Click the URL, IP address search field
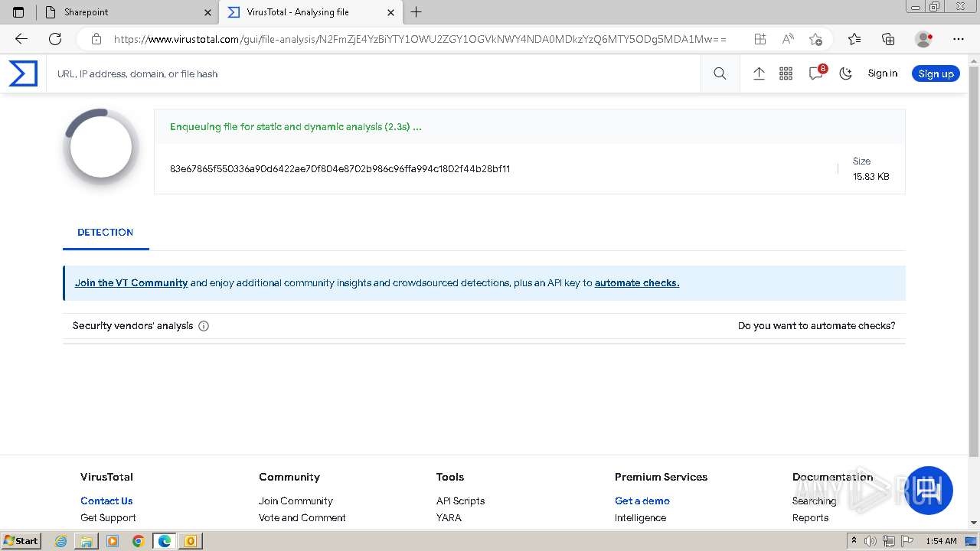This screenshot has height=551, width=980. point(375,74)
